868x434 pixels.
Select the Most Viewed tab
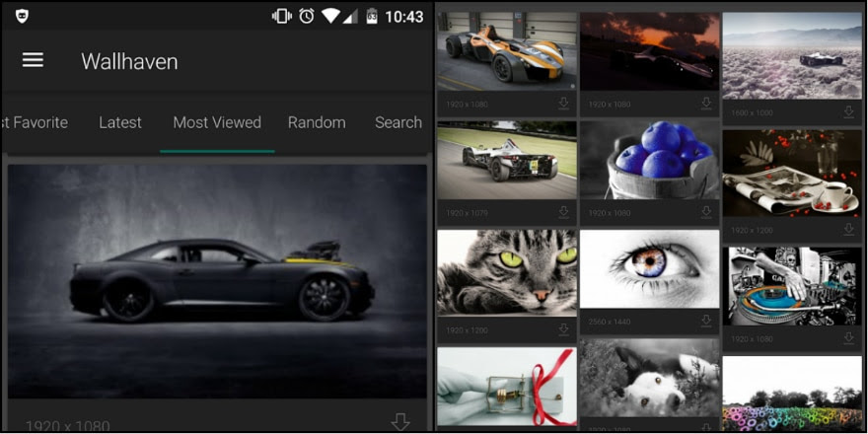[x=217, y=122]
